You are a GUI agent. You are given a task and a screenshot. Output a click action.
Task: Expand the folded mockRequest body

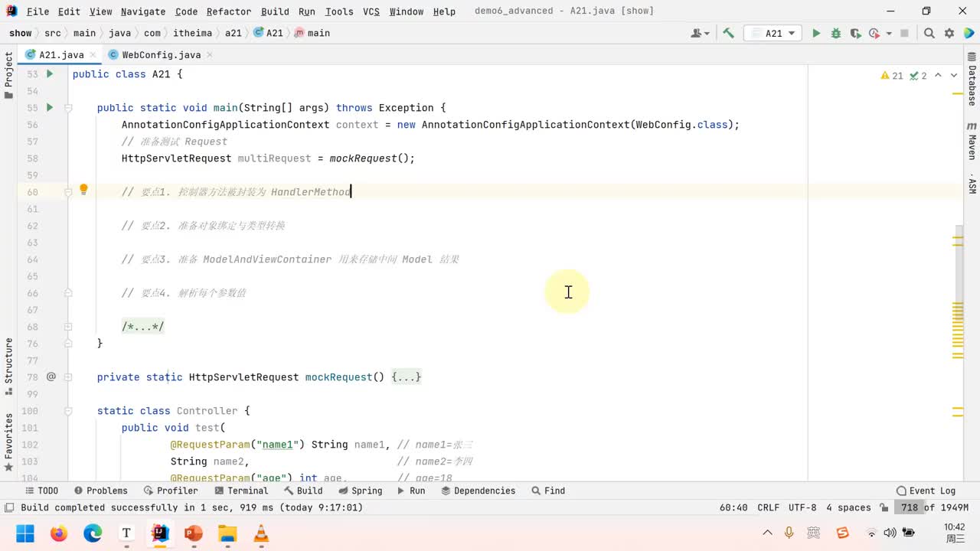pos(407,377)
